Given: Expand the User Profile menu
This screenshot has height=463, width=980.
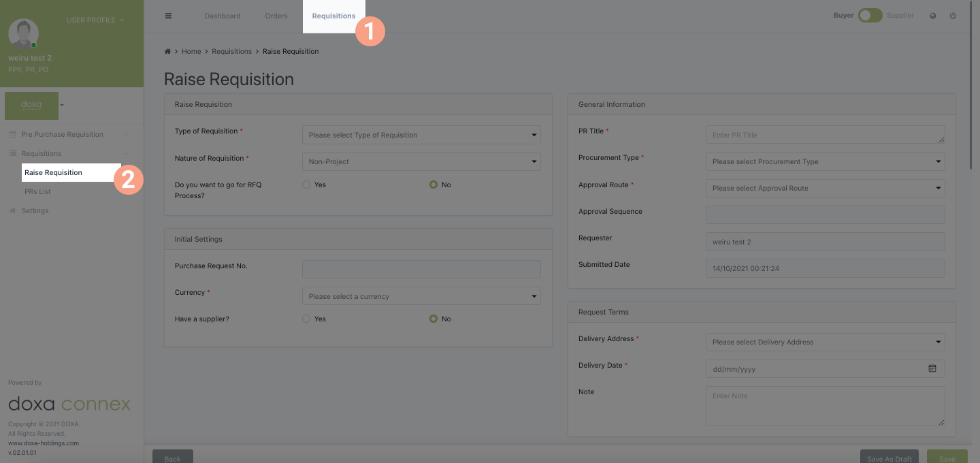Looking at the screenshot, I should pyautogui.click(x=95, y=20).
